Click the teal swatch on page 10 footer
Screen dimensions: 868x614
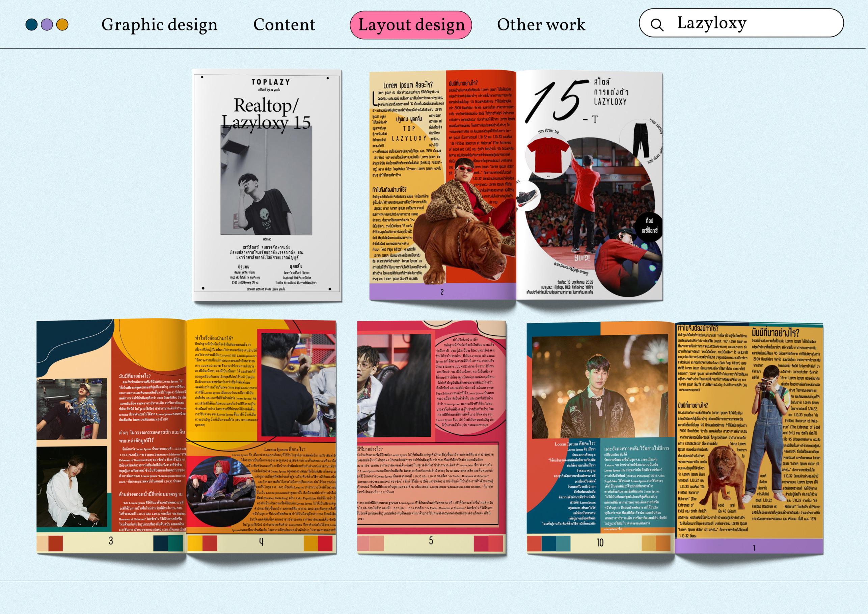click(563, 544)
